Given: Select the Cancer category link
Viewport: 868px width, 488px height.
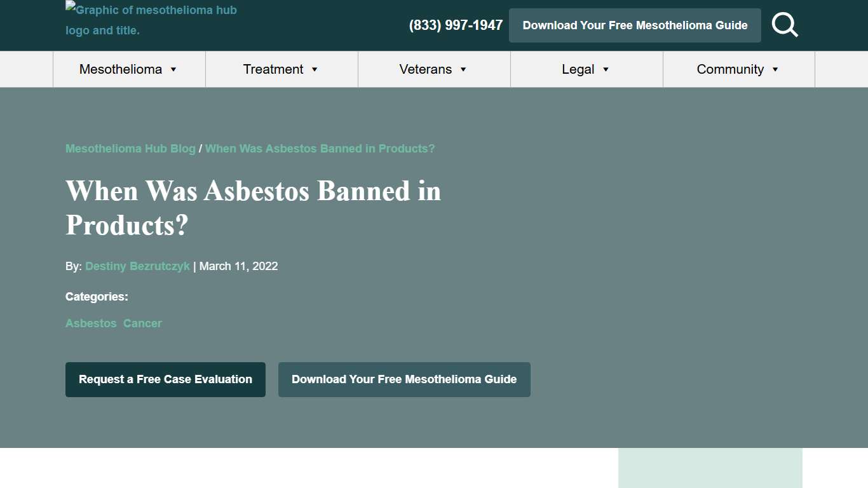Looking at the screenshot, I should [142, 323].
